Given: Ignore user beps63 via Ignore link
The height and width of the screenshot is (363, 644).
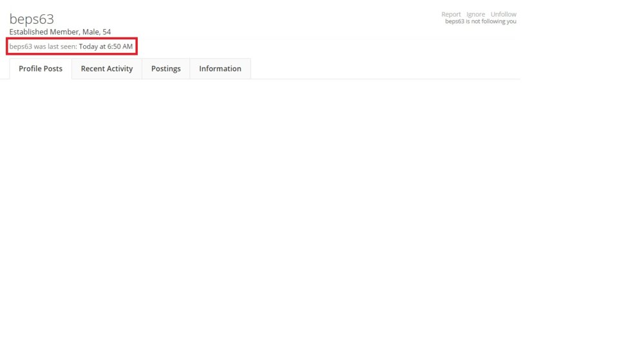Looking at the screenshot, I should coord(475,14).
